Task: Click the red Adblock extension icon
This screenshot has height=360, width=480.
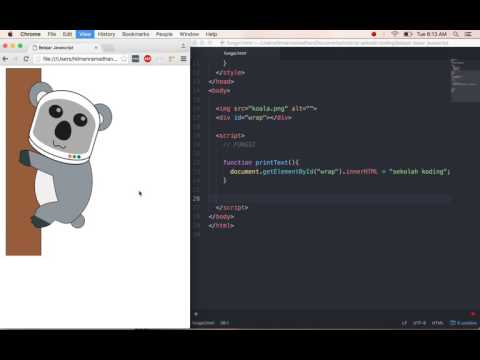Action: (148, 59)
